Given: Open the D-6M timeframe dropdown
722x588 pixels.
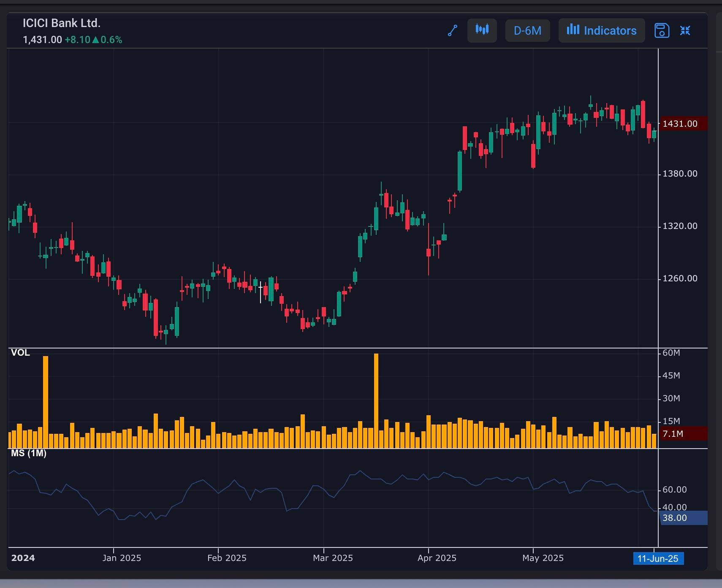Looking at the screenshot, I should (527, 30).
